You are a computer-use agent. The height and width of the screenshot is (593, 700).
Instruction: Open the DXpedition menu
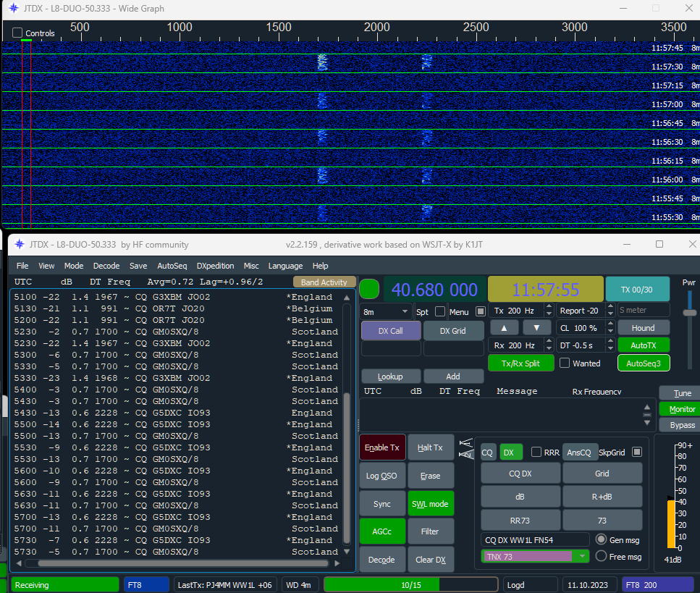[215, 266]
